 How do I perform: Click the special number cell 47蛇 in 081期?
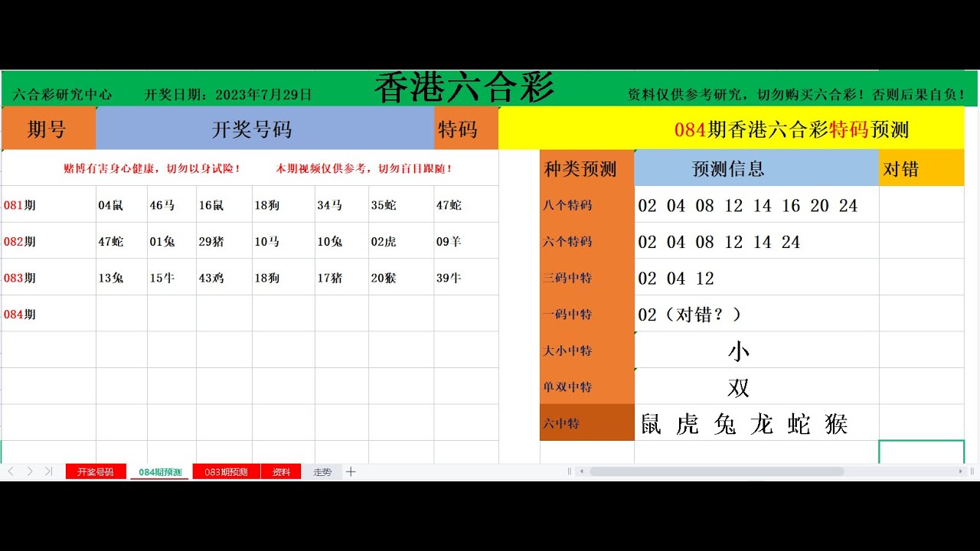tap(466, 204)
